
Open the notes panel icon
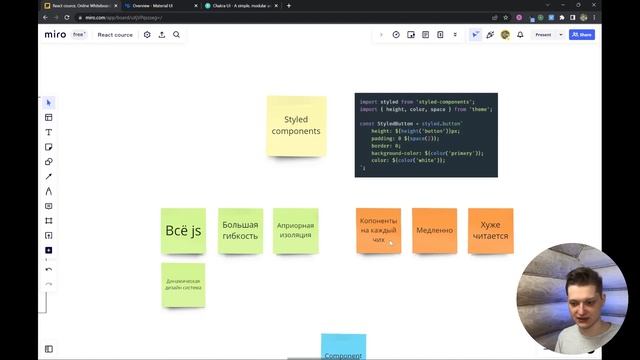[x=425, y=35]
